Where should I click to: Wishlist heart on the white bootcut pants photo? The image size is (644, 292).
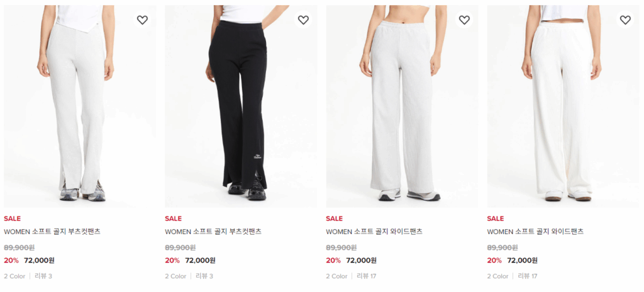tap(142, 20)
